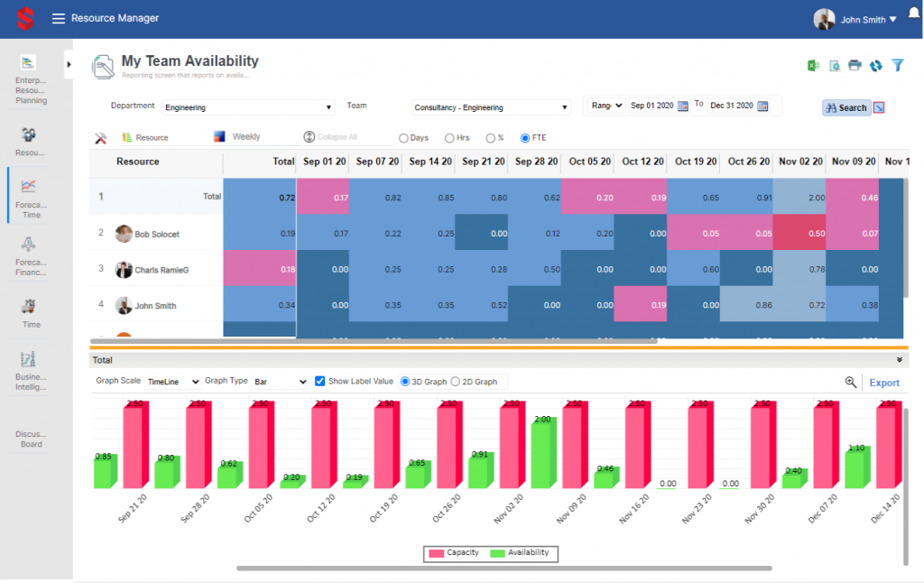
Task: Click the settings tools icon left of Resource
Action: click(102, 136)
